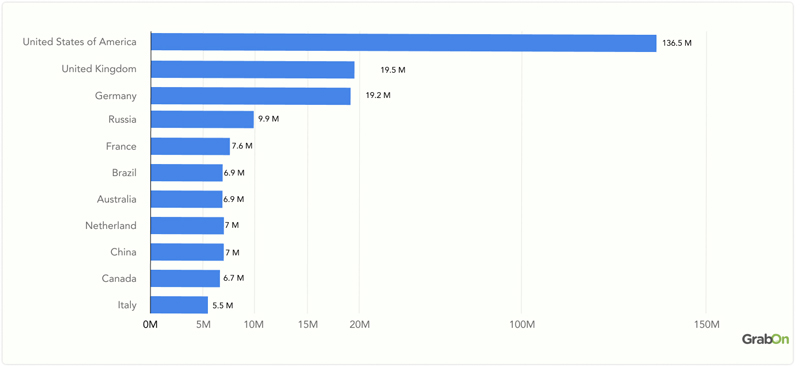Select the Australia blue bar

tap(187, 199)
